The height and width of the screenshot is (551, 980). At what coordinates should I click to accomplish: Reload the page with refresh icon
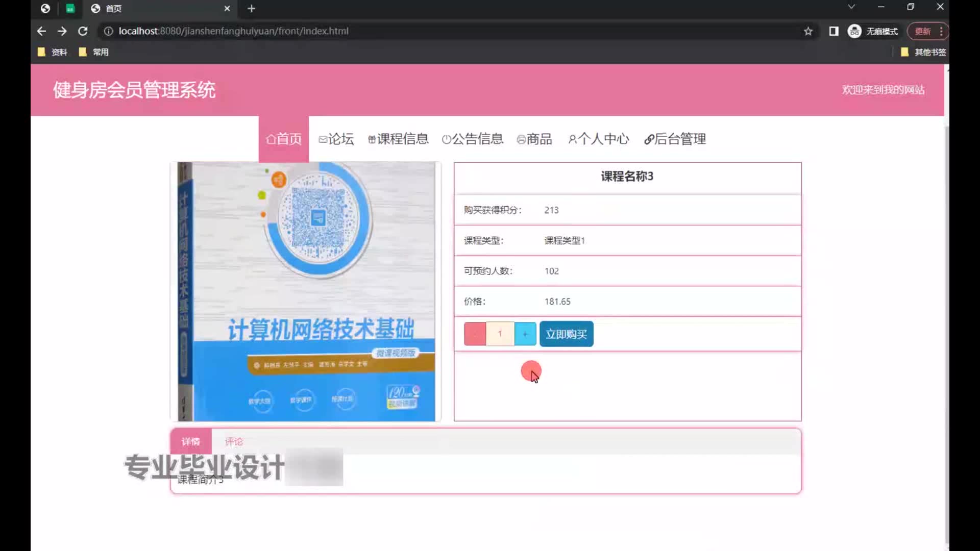(83, 31)
